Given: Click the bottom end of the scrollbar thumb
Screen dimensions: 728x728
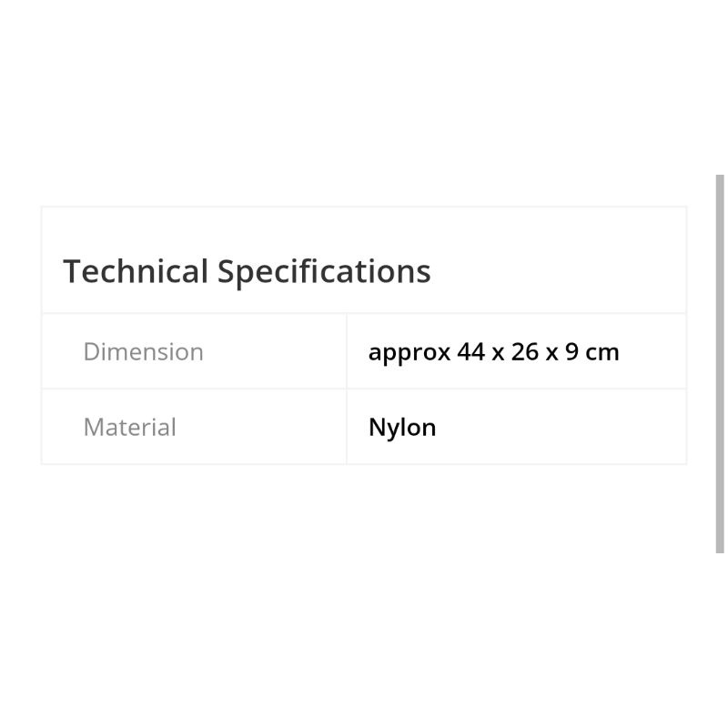Looking at the screenshot, I should (720, 548).
